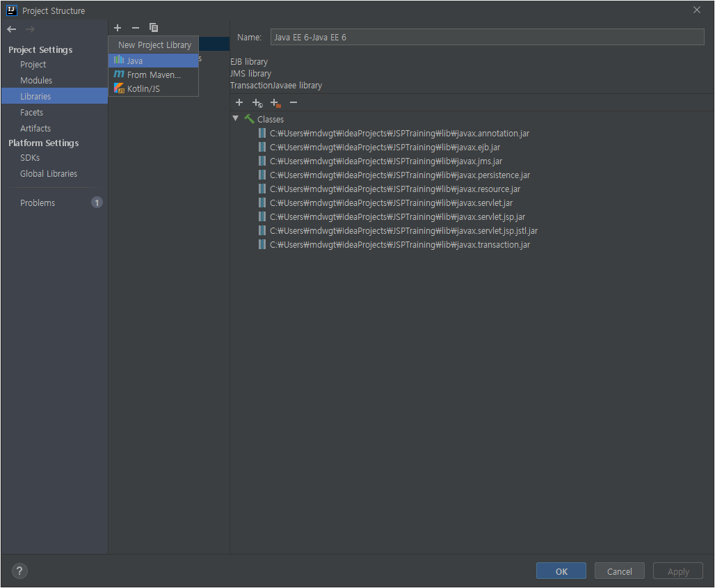Click the copy library icon
The height and width of the screenshot is (588, 715).
(154, 28)
